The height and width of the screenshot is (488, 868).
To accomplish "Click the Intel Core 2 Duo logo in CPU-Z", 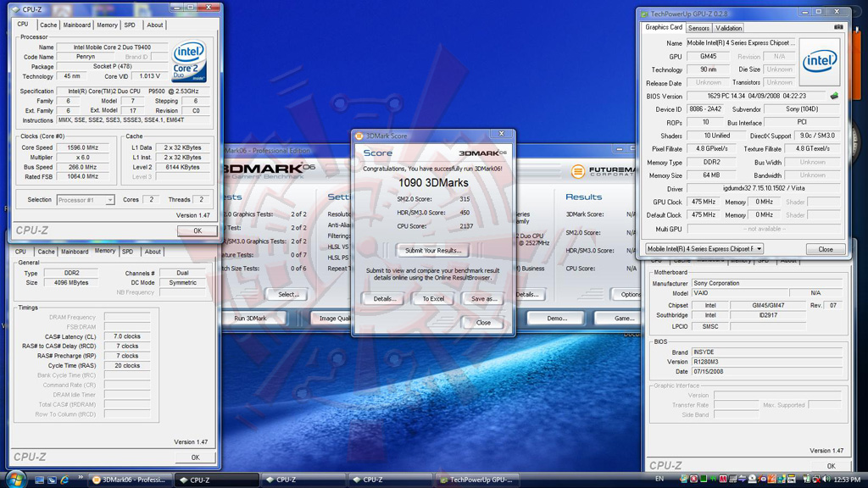I will 189,61.
